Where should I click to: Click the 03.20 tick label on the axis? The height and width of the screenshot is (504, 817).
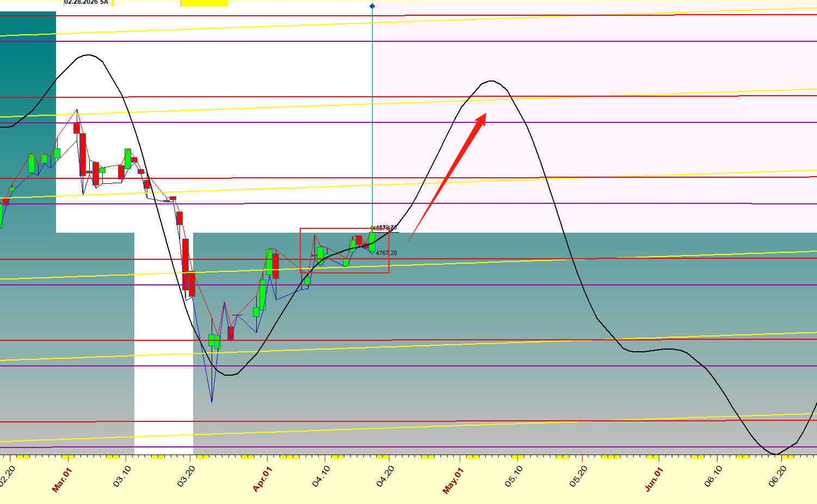(185, 476)
